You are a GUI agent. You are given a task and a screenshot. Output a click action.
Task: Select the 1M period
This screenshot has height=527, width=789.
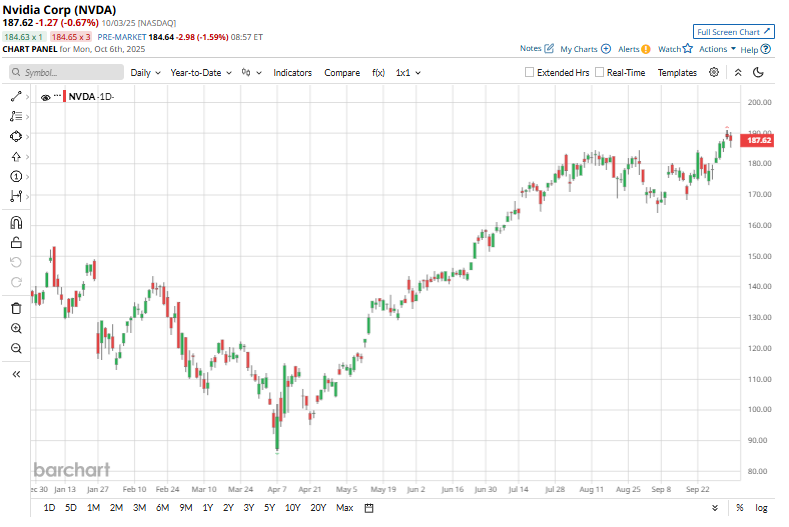[94, 508]
